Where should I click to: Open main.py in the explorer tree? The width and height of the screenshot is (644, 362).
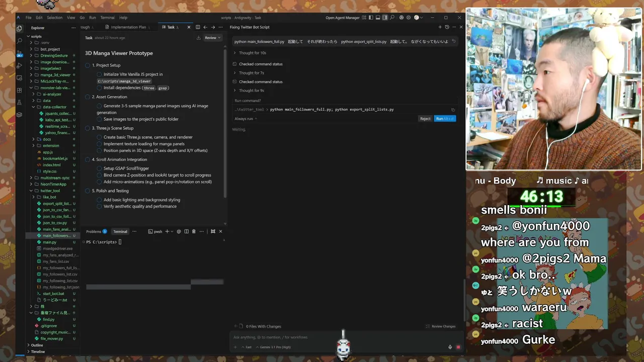tap(49, 242)
